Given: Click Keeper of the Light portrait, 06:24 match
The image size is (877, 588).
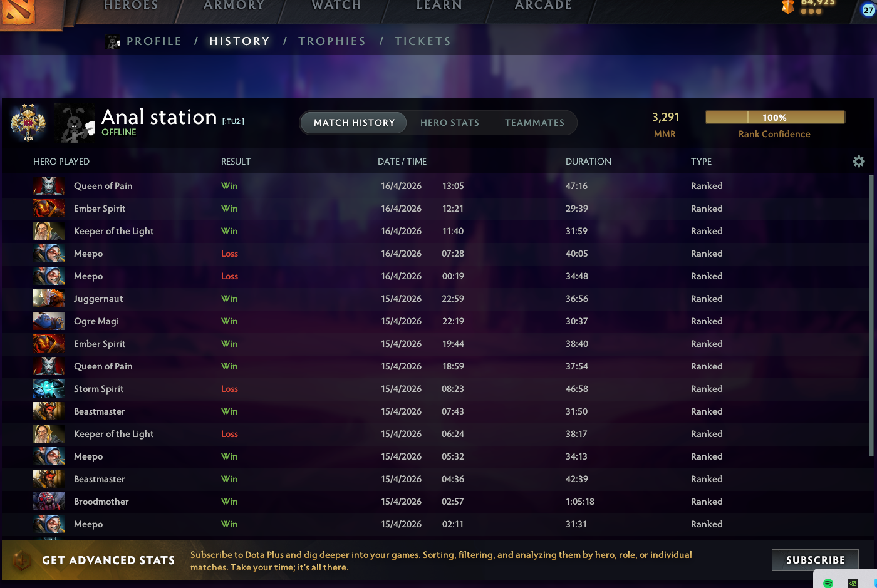Looking at the screenshot, I should coord(49,434).
